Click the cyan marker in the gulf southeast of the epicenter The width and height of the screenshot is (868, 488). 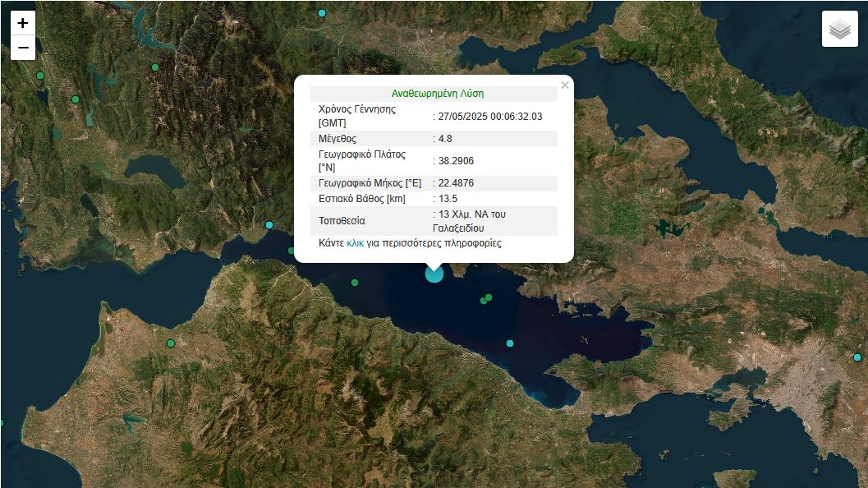click(510, 343)
